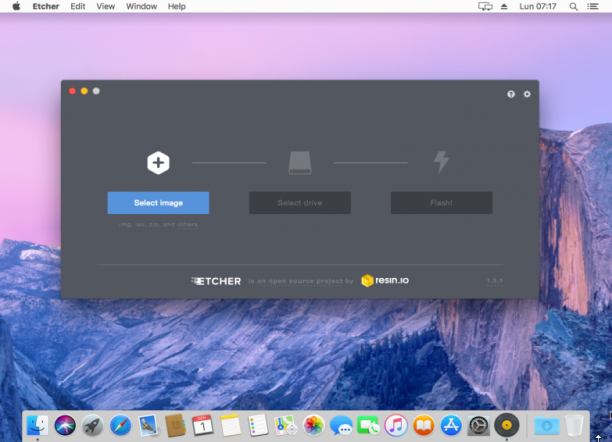
Task: Click the drive icon in step two
Action: point(300,162)
